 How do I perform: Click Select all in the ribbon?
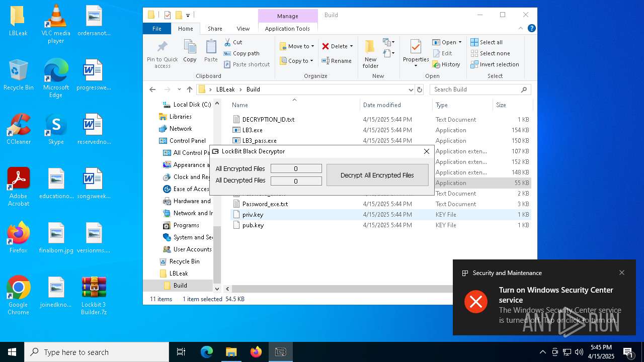[487, 42]
